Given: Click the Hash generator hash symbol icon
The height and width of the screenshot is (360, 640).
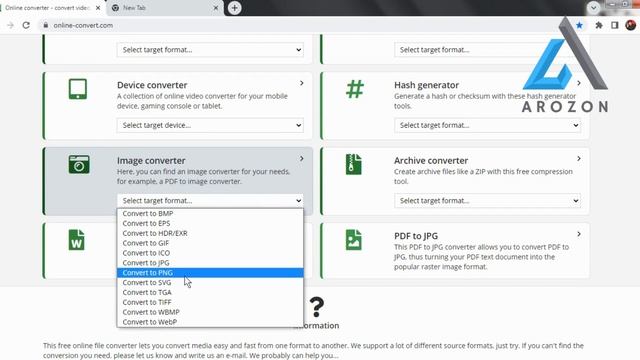Looking at the screenshot, I should (x=355, y=89).
